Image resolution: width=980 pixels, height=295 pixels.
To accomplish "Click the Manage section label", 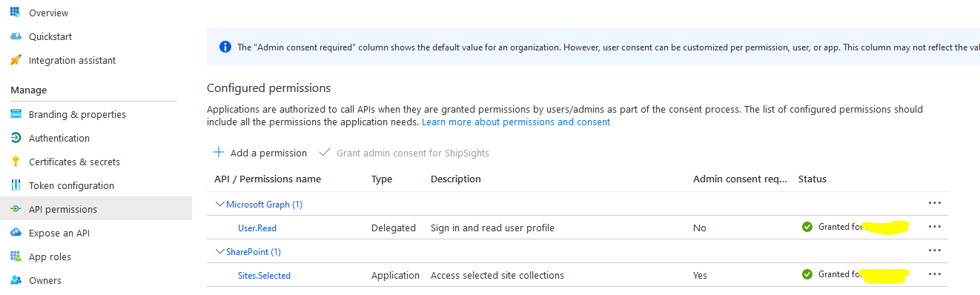I will 29,90.
